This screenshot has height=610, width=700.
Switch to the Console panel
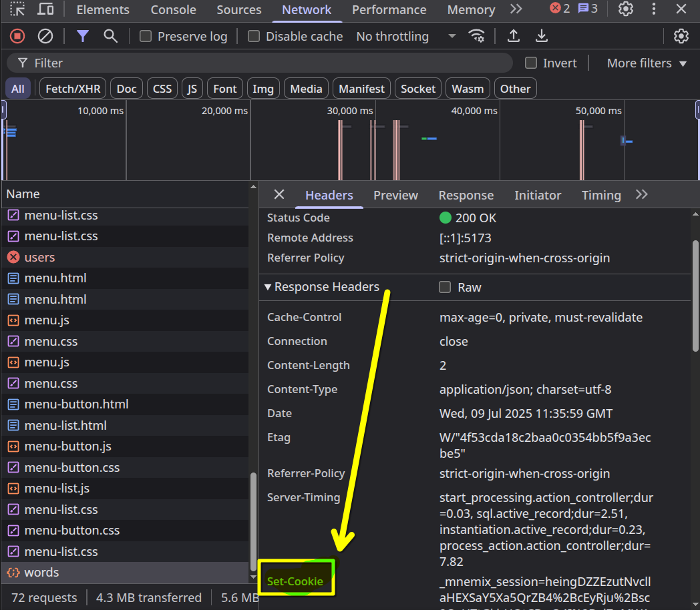click(x=173, y=9)
